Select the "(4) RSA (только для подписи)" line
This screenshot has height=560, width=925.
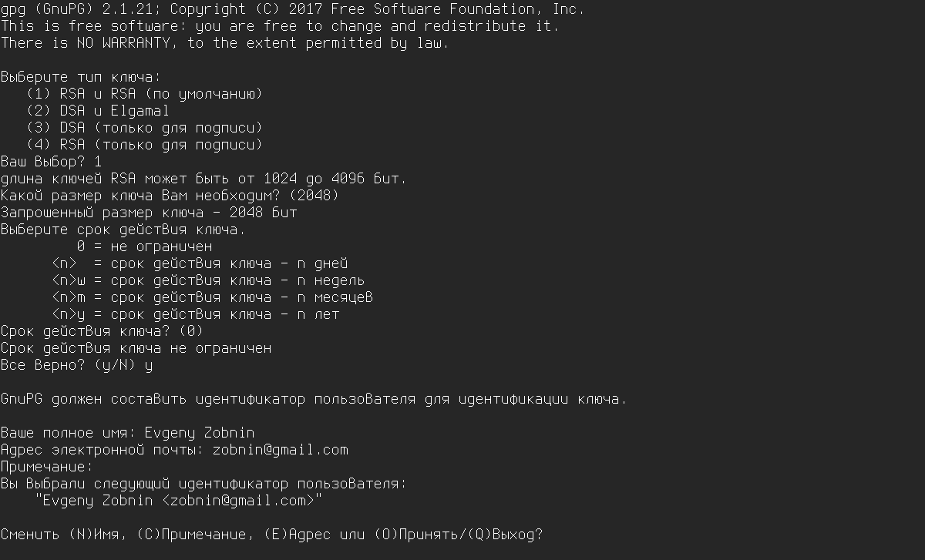point(144,145)
